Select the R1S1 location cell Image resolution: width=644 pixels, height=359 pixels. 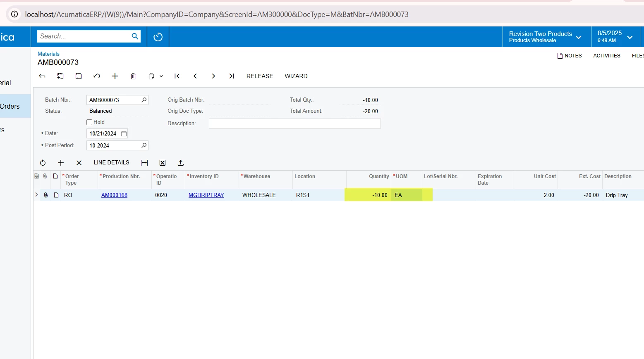point(319,195)
